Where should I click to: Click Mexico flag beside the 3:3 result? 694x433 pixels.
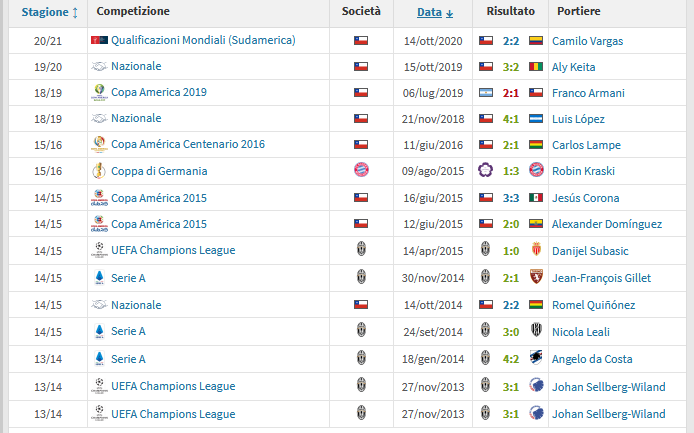coord(536,197)
